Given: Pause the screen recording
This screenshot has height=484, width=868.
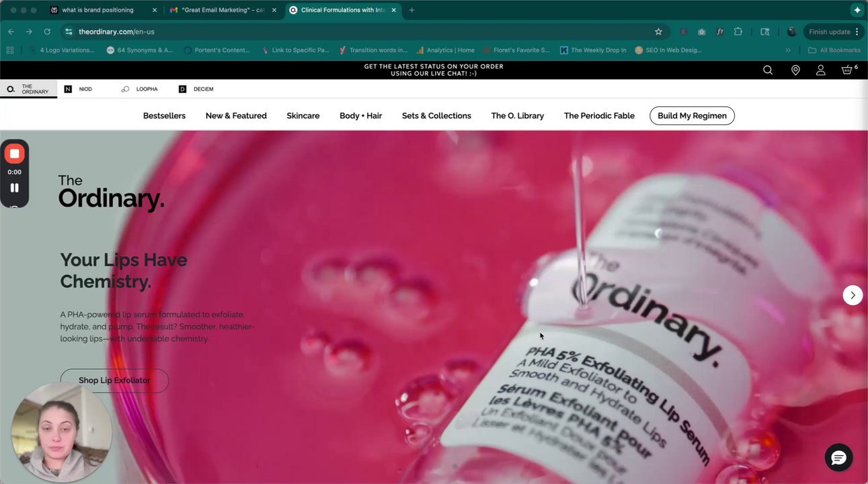Looking at the screenshot, I should (x=14, y=188).
